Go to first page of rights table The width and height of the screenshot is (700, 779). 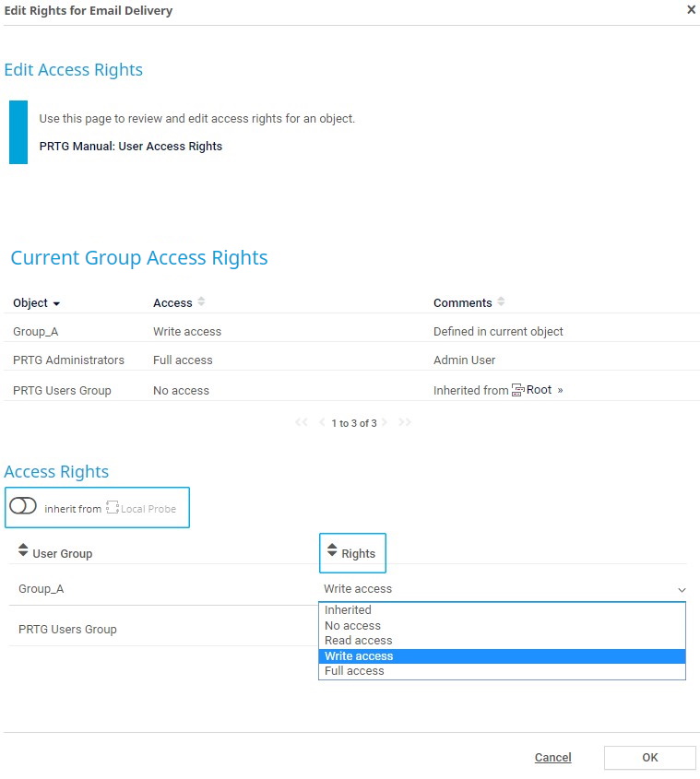coord(301,422)
